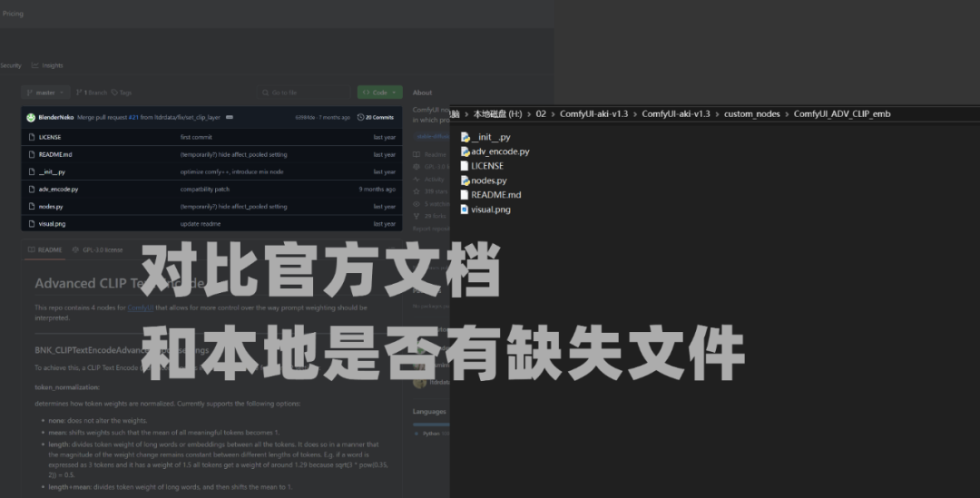Expand chevron after custom_nodes in the breadcrumb
The width and height of the screenshot is (980, 498).
(787, 113)
